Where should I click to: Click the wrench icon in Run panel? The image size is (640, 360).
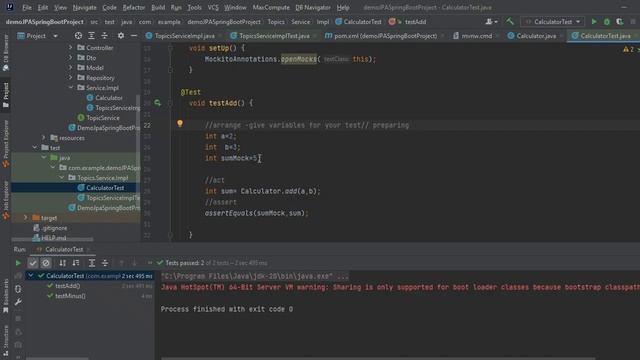(x=18, y=302)
